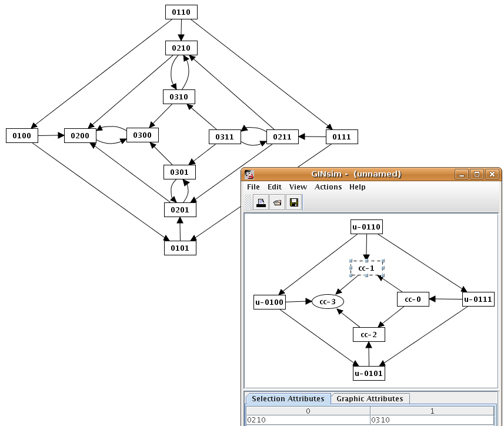
Task: Click table column header 1
Action: 432,411
